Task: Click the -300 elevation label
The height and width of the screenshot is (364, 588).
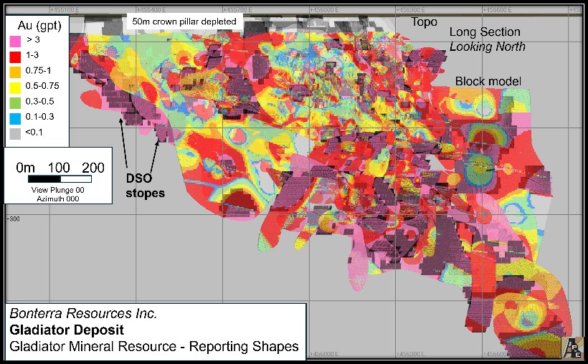Action: (14, 219)
